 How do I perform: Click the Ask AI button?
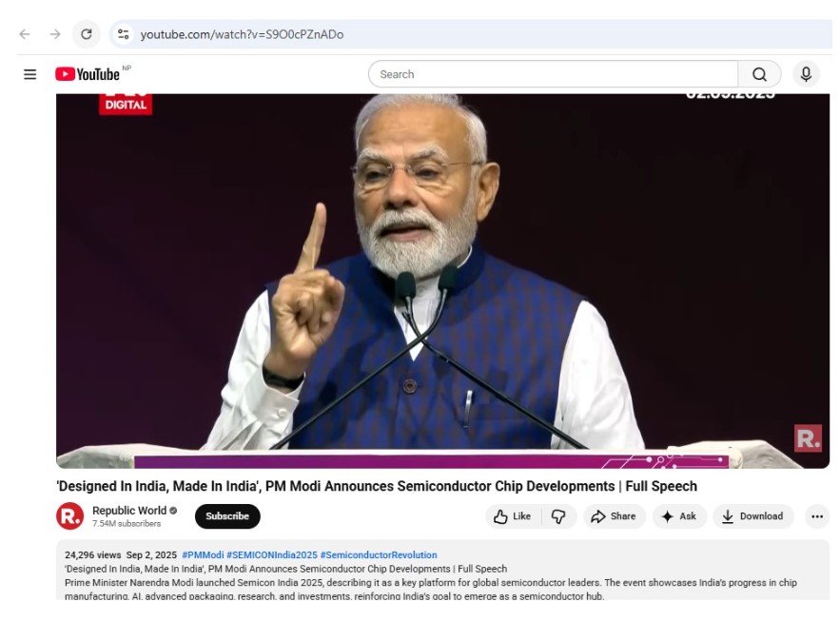[x=679, y=516]
